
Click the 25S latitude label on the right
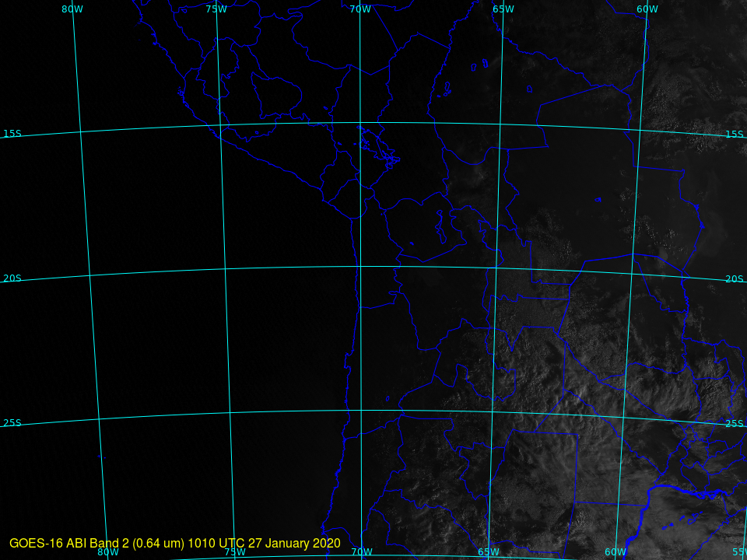(x=734, y=424)
